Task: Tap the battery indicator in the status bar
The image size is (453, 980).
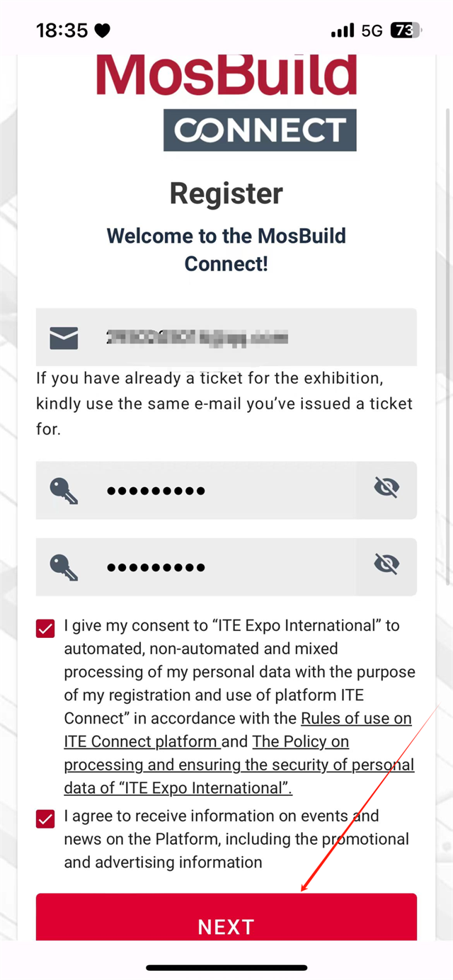Action: coord(406,30)
